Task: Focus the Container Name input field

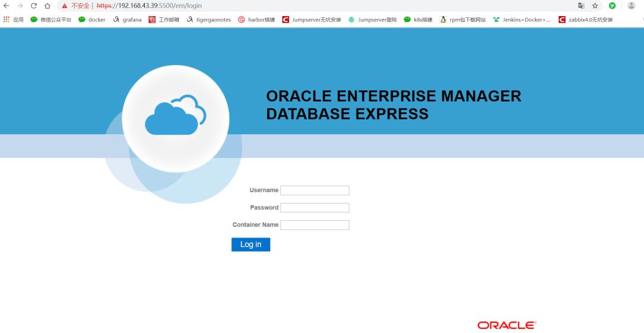Action: pyautogui.click(x=315, y=225)
